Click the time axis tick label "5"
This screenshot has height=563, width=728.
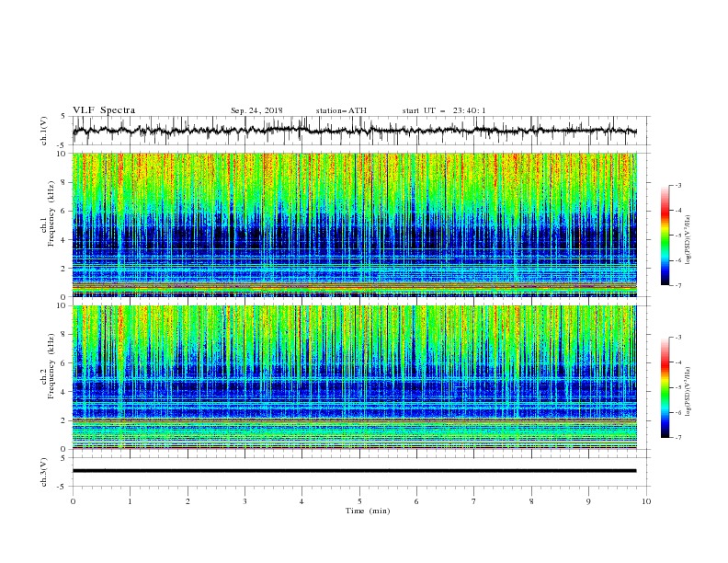coord(359,501)
